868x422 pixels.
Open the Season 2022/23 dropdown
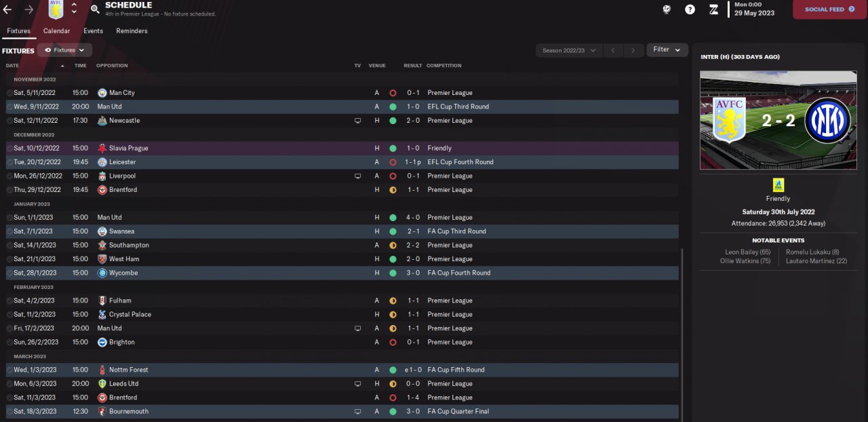pyautogui.click(x=569, y=50)
